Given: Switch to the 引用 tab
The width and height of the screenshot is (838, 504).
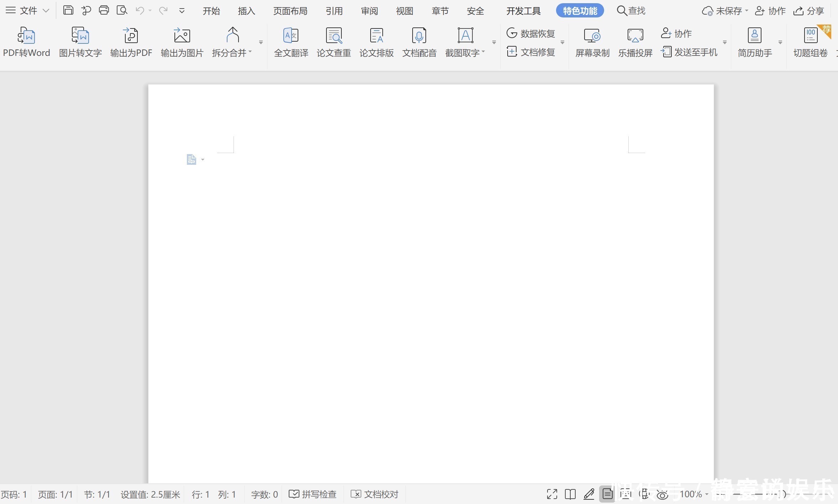Looking at the screenshot, I should click(334, 11).
